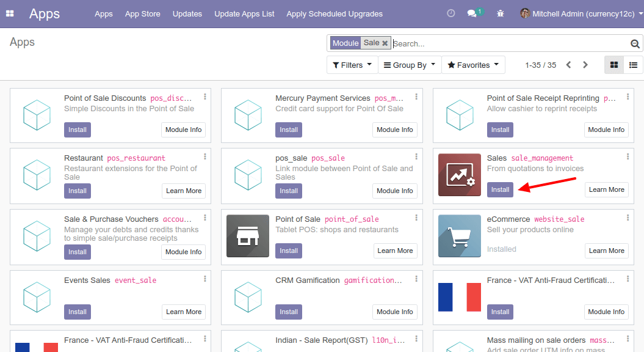Open the debug bug icon
Screen dimensions: 644x352
pyautogui.click(x=501, y=13)
